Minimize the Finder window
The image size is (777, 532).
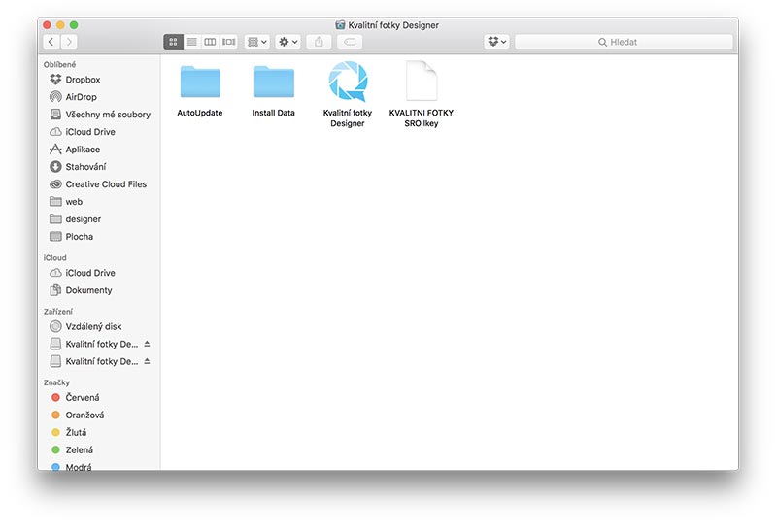(x=60, y=25)
